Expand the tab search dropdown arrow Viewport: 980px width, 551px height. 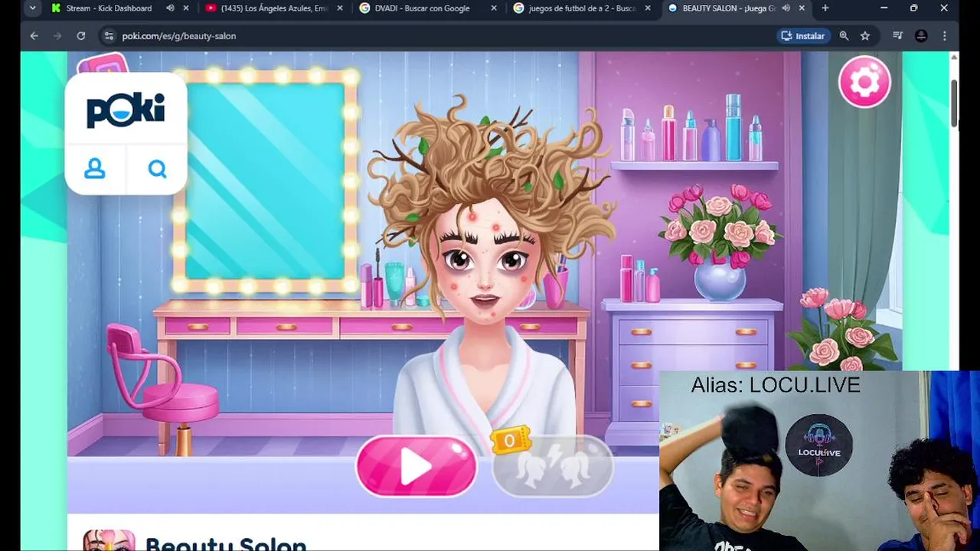[x=32, y=8]
